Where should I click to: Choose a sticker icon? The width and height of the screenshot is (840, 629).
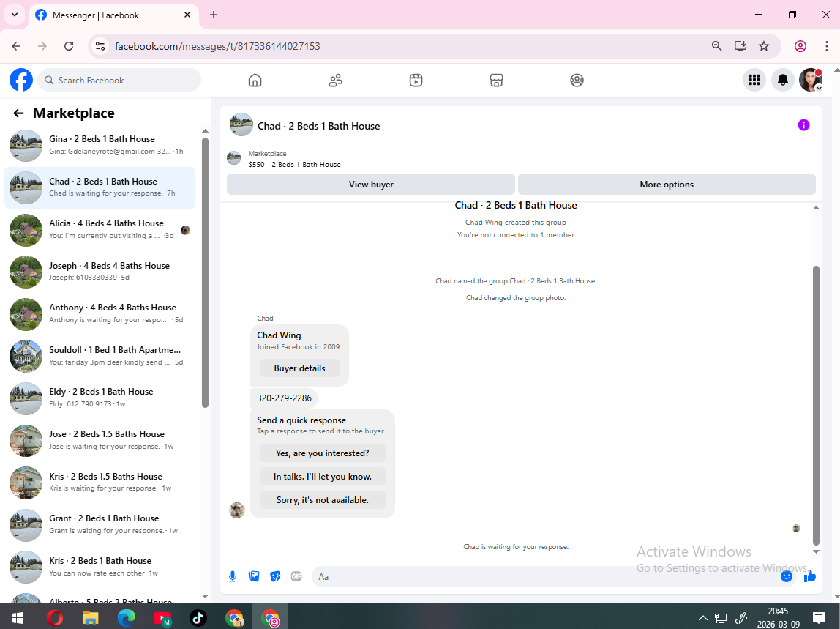[275, 576]
